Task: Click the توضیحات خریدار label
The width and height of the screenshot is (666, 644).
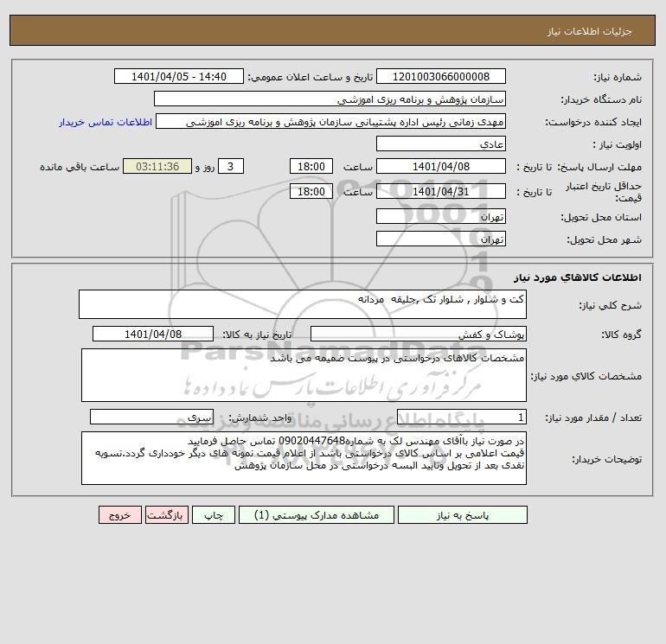Action: 606,459
